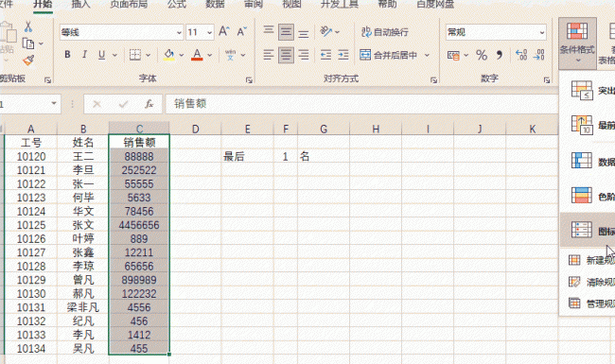
Task: Click the insert function fx icon
Action: click(149, 104)
